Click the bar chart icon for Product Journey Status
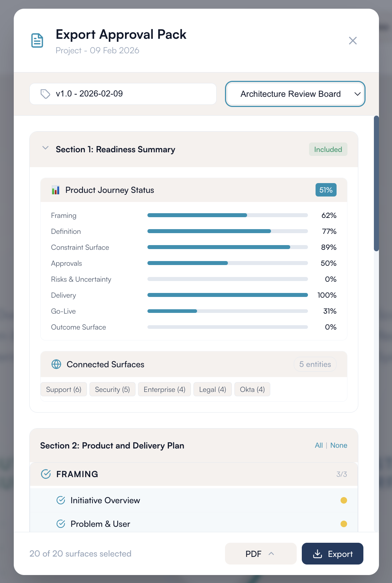 [55, 190]
